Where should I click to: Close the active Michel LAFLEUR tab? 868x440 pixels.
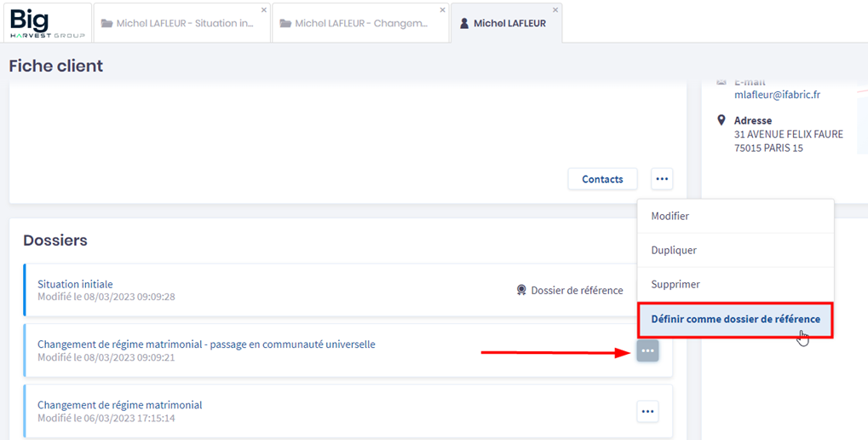pos(555,10)
